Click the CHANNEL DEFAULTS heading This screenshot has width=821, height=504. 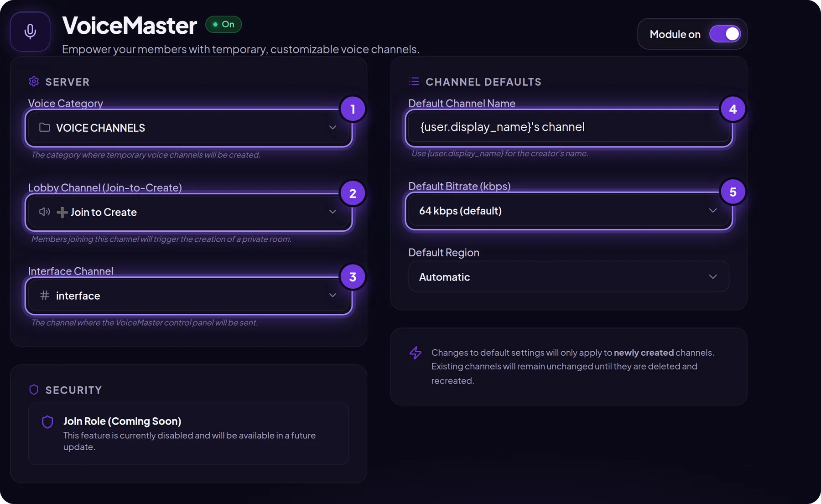(x=483, y=82)
